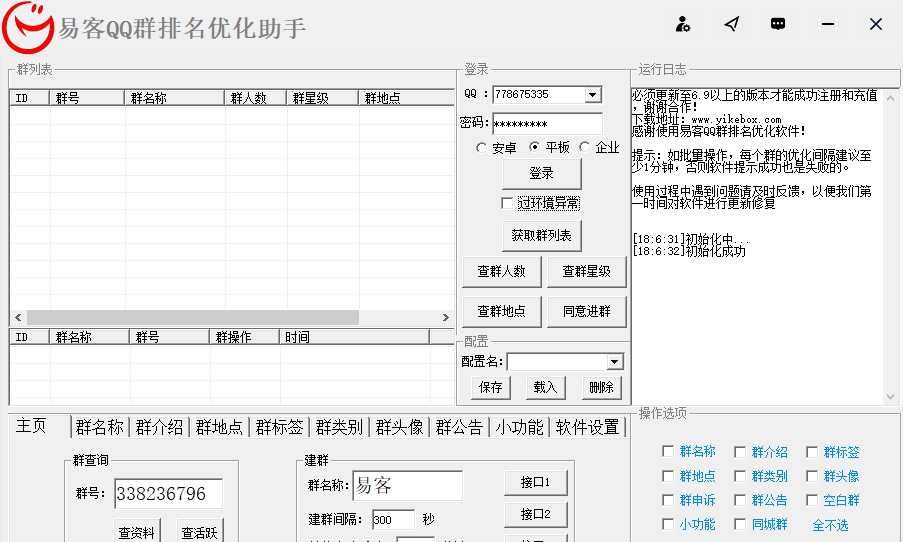The image size is (903, 542).
Task: Click the 建群 群名称 input field
Action: pos(407,486)
